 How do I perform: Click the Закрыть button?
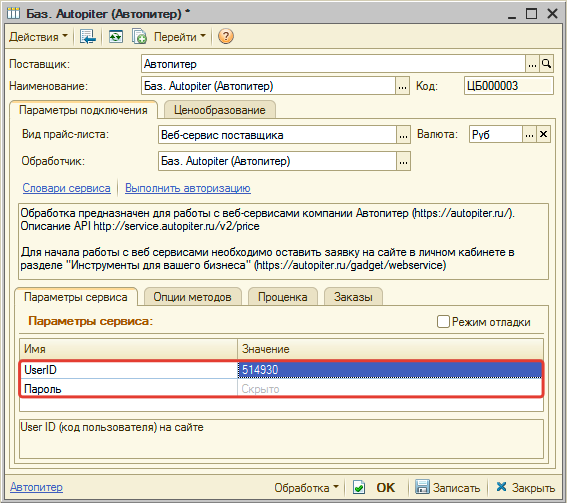coord(526,487)
